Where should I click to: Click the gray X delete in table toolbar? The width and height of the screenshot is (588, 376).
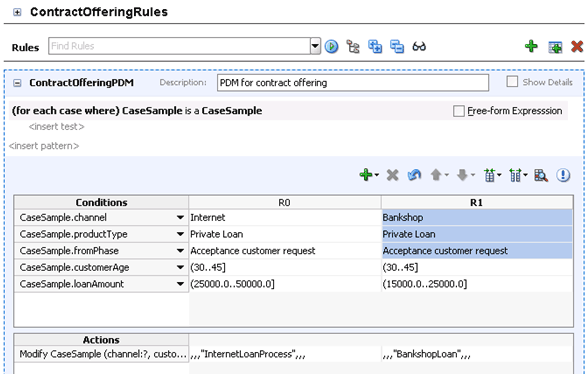(x=392, y=175)
